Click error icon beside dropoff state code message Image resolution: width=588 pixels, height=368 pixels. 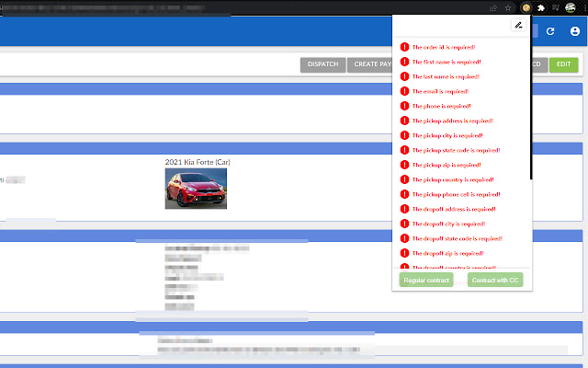pos(404,238)
